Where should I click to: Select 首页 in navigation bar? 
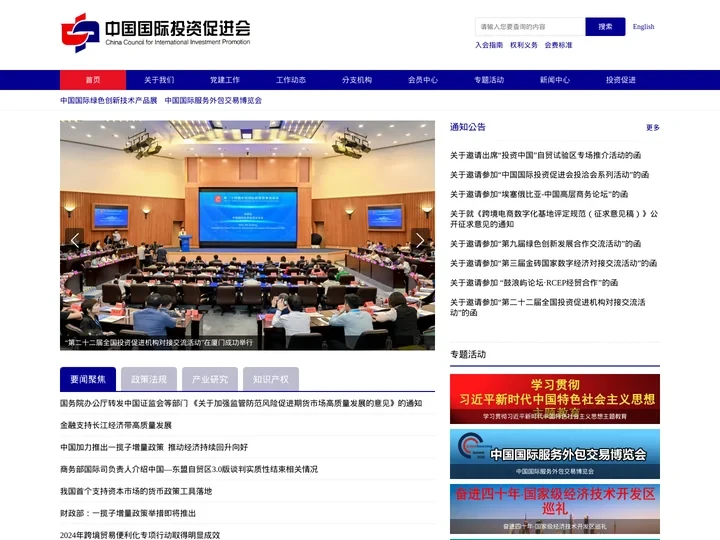point(93,80)
